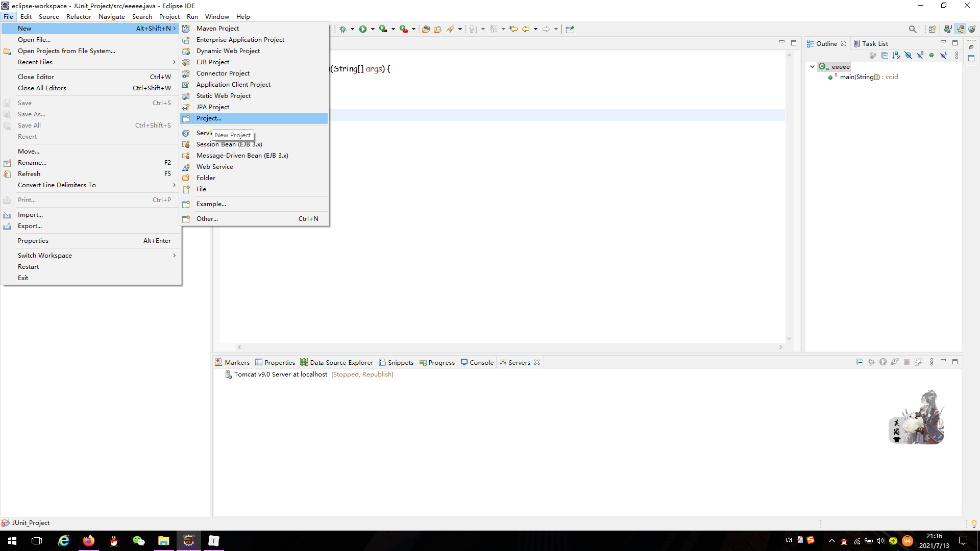Screen dimensions: 980x551
Task: Publish to the server with the publish icon
Action: tap(919, 362)
